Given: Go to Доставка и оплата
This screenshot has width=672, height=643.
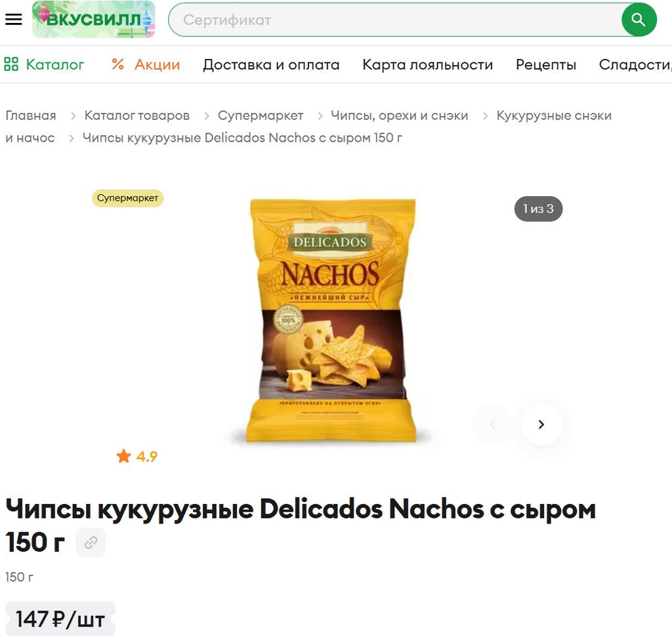Looking at the screenshot, I should tap(271, 64).
